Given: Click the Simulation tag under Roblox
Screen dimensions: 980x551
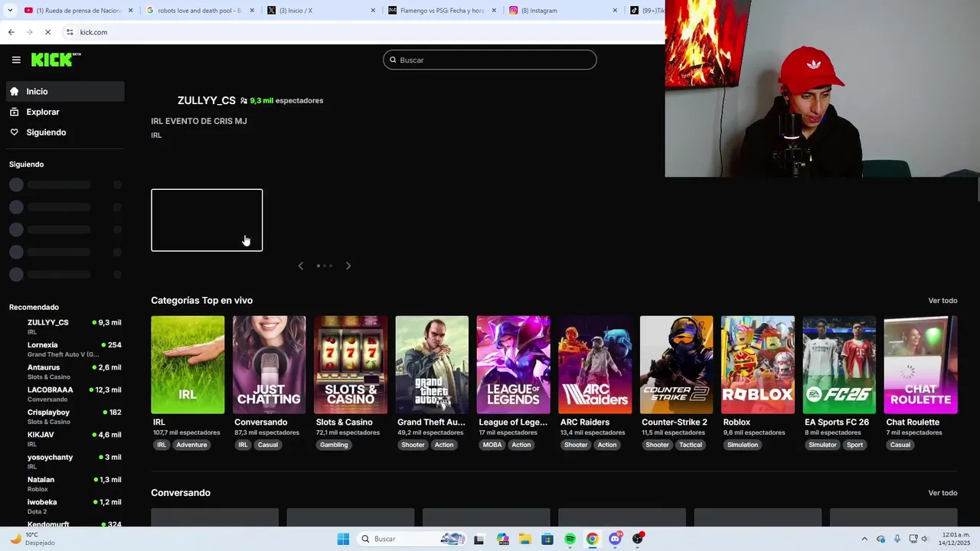Looking at the screenshot, I should [743, 445].
